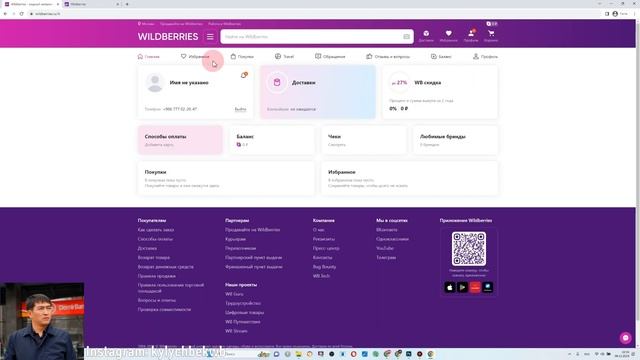Open the Баланс card
Image resolution: width=640 pixels, height=360 pixels.
coord(272,140)
